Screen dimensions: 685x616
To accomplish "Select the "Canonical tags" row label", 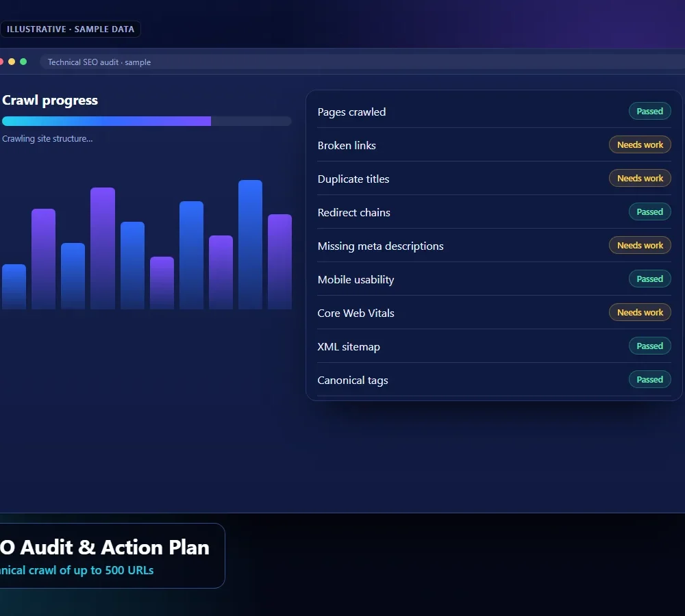I will coord(353,381).
